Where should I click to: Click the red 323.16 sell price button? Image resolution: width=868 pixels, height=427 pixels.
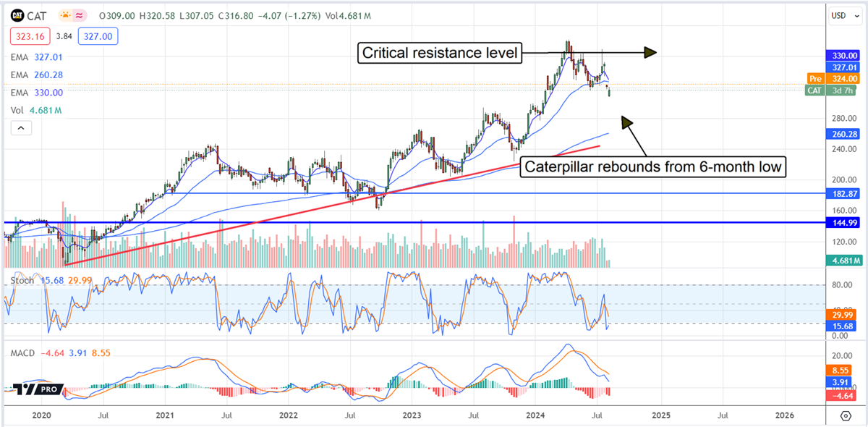coord(30,35)
